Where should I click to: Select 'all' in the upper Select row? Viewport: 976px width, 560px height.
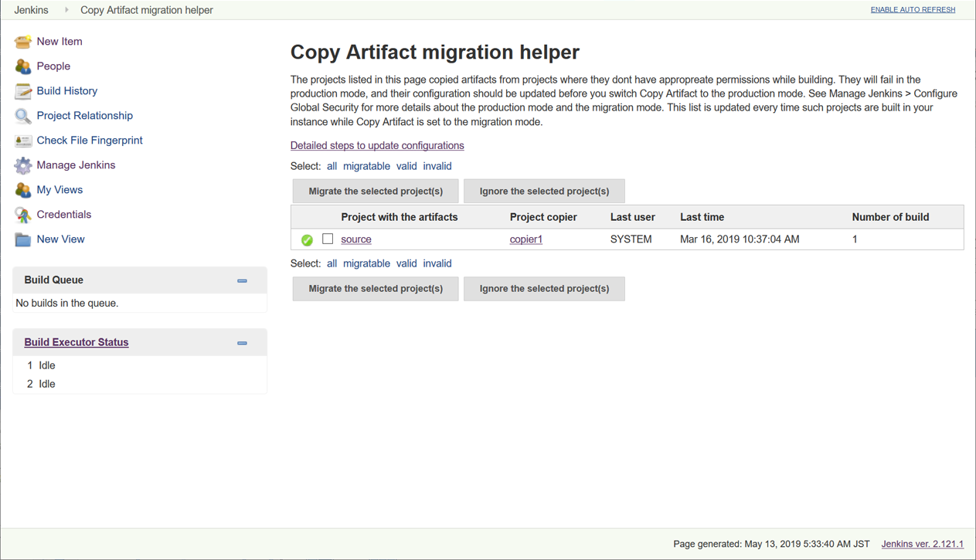coord(332,166)
